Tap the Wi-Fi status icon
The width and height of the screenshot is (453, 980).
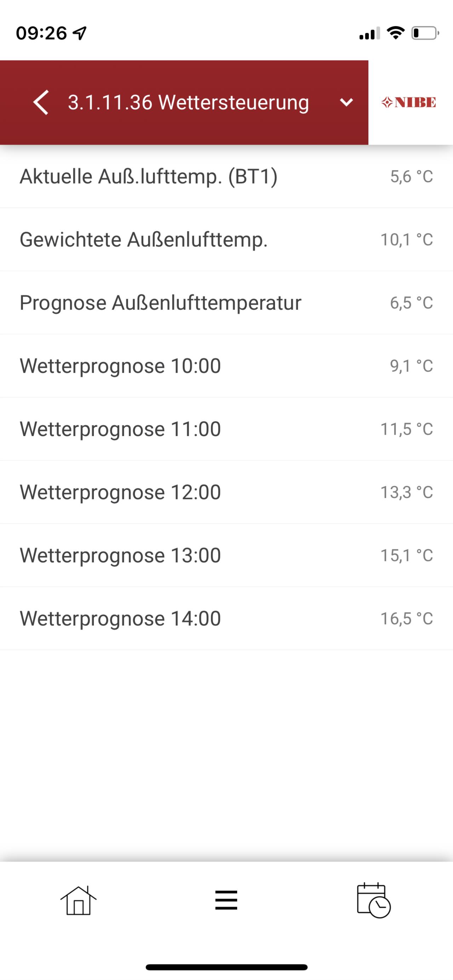396,33
